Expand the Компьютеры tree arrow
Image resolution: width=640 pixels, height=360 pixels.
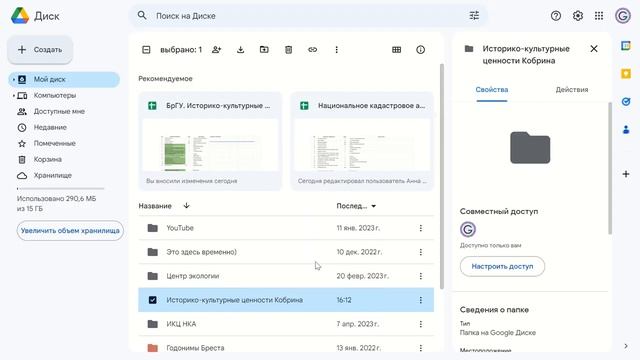click(13, 96)
